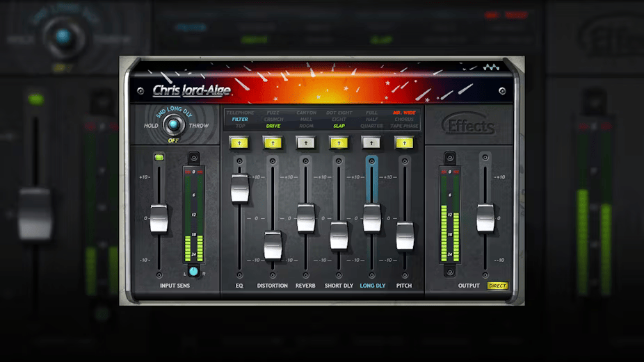Toggle the yellow DIRECT switch

click(497, 286)
